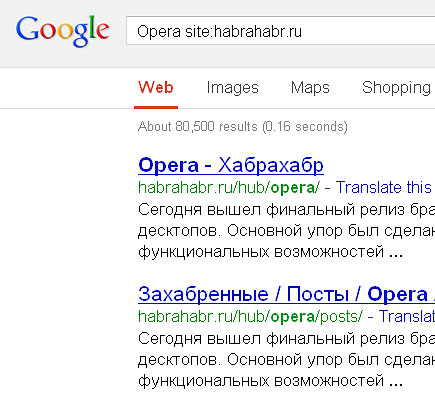The height and width of the screenshot is (401, 435).
Task: Switch to the Images tab
Action: pyautogui.click(x=232, y=88)
